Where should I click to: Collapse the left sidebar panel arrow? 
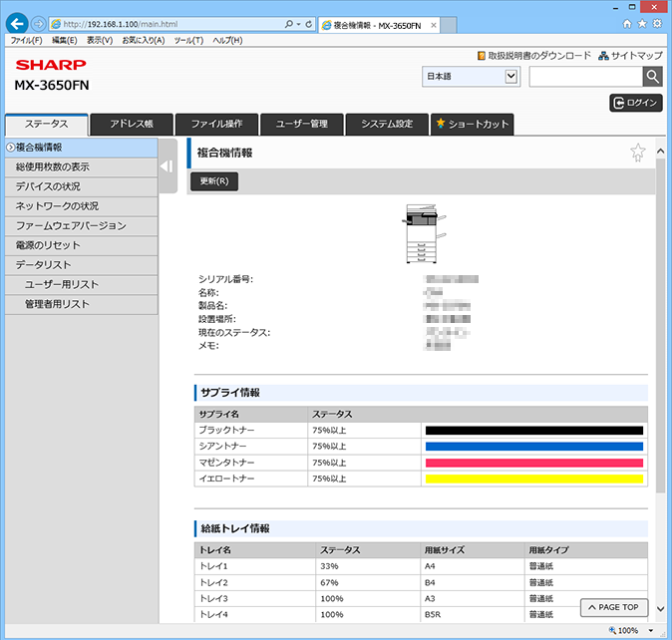click(168, 165)
